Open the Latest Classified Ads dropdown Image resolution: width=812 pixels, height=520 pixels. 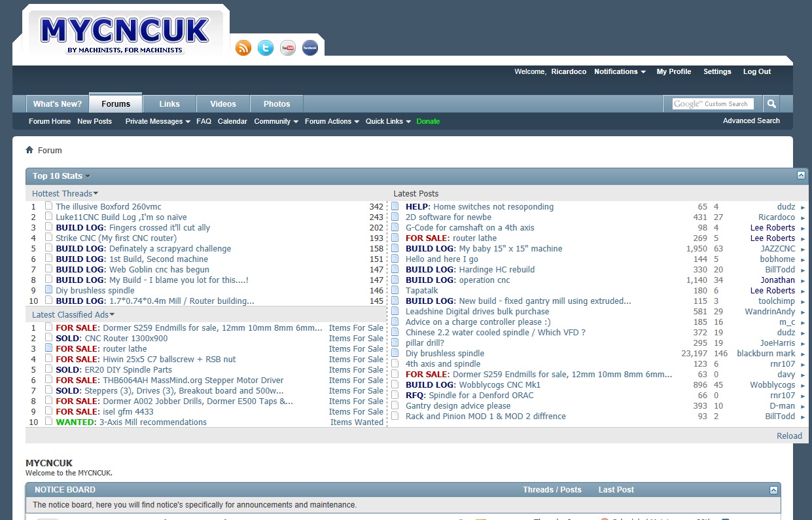point(73,314)
